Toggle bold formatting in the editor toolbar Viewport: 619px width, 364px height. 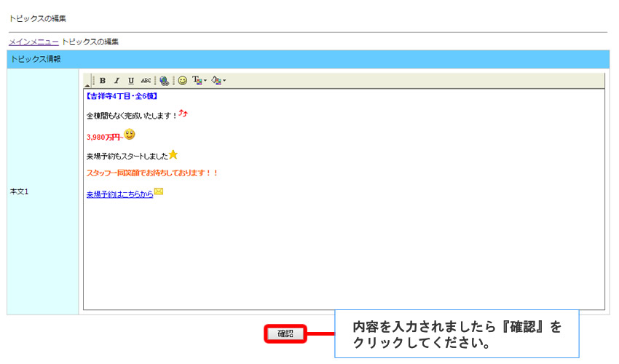pyautogui.click(x=103, y=81)
